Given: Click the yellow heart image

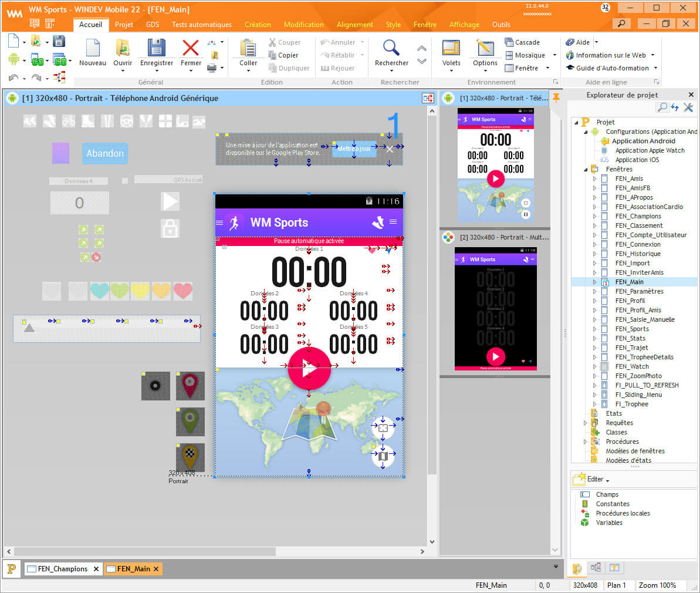Looking at the screenshot, I should (x=139, y=291).
